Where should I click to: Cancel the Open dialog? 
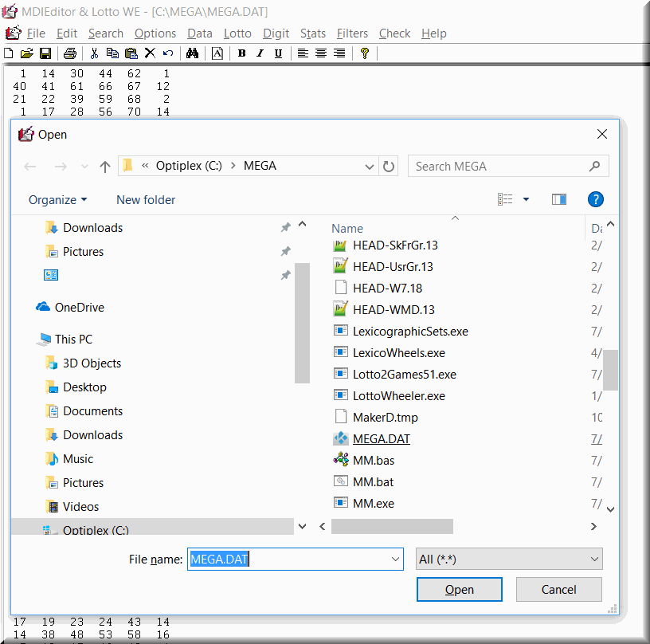click(559, 589)
